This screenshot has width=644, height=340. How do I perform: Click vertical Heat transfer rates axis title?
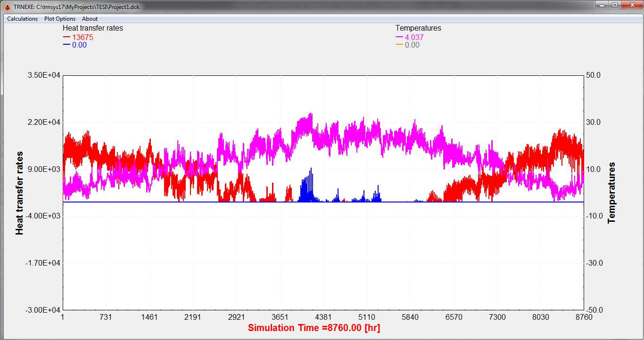(20, 193)
